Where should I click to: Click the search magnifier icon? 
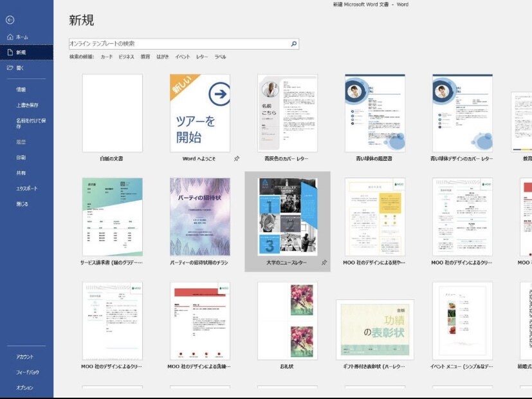[x=294, y=44]
